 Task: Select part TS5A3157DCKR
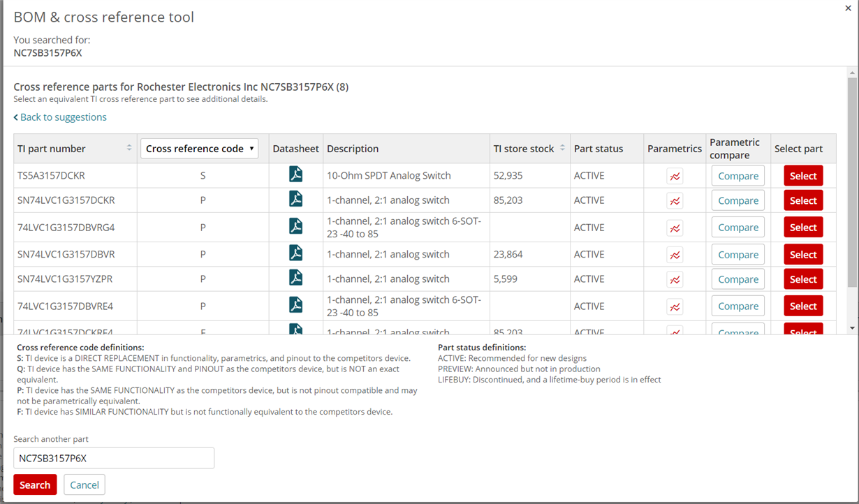point(803,176)
